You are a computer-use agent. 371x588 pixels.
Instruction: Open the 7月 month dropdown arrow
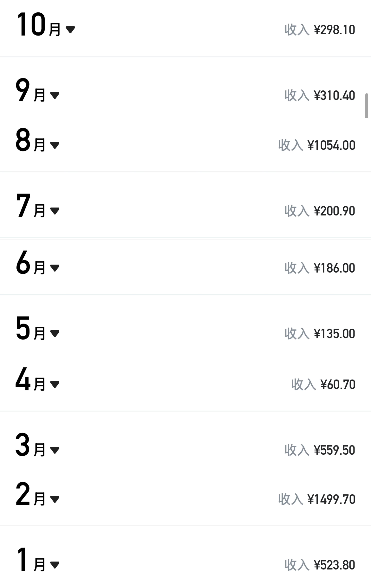[x=55, y=211]
